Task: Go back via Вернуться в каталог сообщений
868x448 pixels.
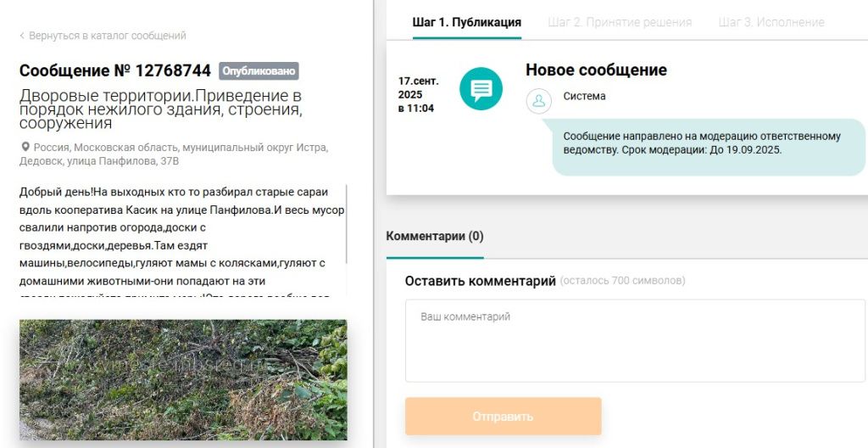Action: point(107,36)
